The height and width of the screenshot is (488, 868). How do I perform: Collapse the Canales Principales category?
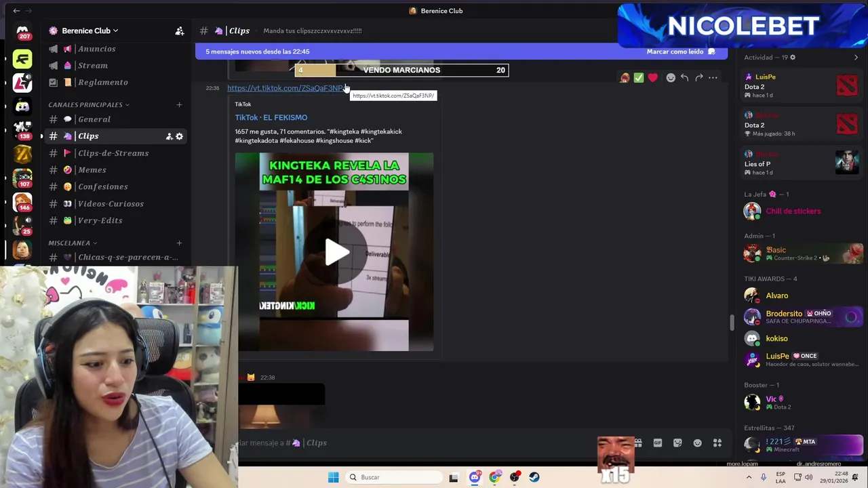click(89, 104)
